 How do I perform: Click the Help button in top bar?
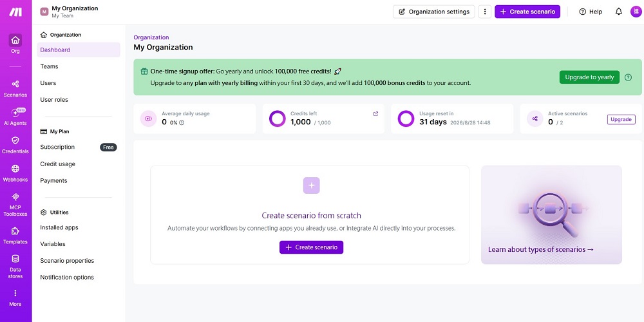[x=591, y=12]
